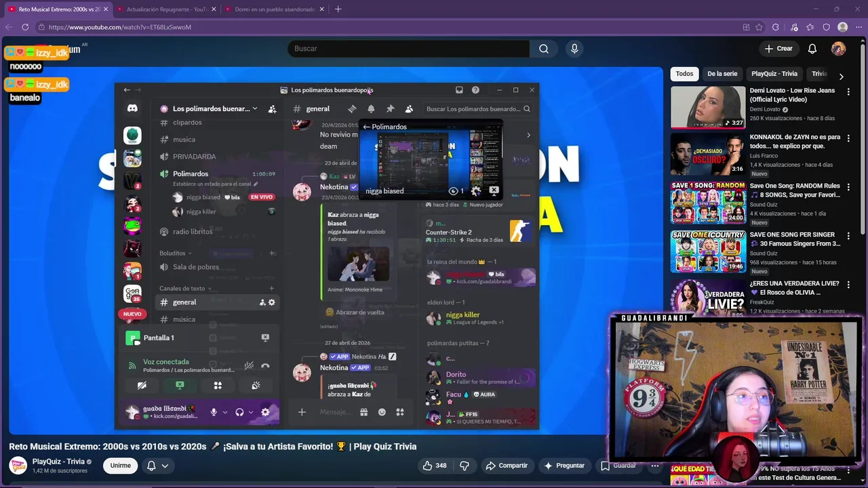Select the Todos chip on YouTube
This screenshot has width=868, height=488.
click(x=684, y=74)
